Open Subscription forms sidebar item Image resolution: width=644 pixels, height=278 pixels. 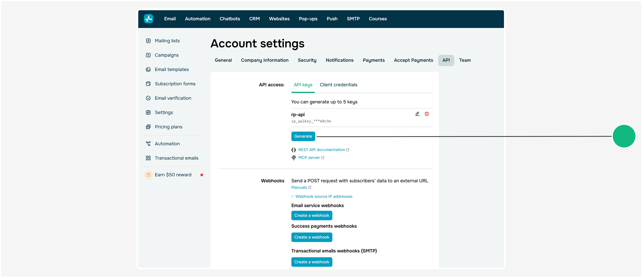click(x=175, y=84)
